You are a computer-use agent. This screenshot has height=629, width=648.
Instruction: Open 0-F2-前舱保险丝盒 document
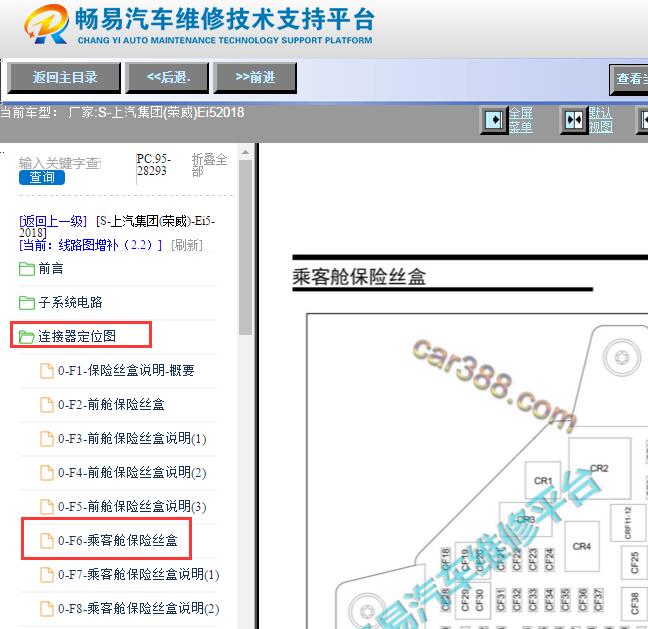pos(111,405)
